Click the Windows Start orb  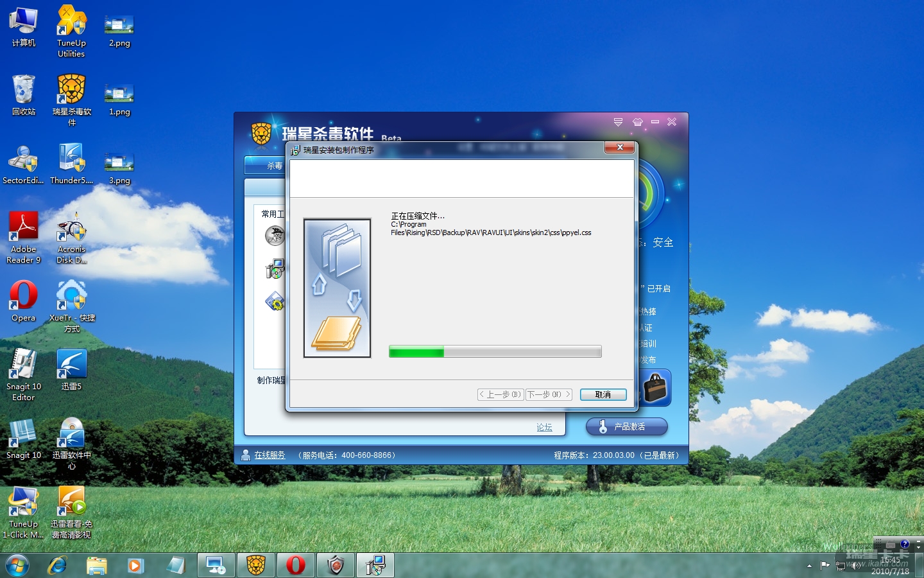pos(17,565)
